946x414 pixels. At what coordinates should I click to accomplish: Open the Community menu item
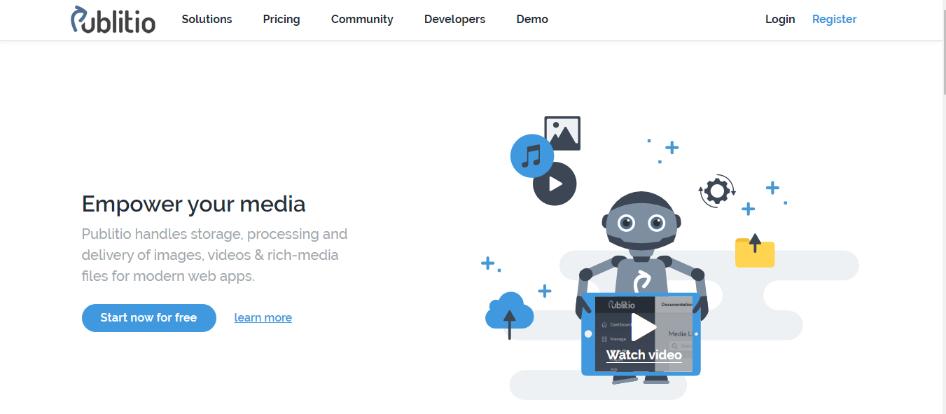click(x=362, y=19)
